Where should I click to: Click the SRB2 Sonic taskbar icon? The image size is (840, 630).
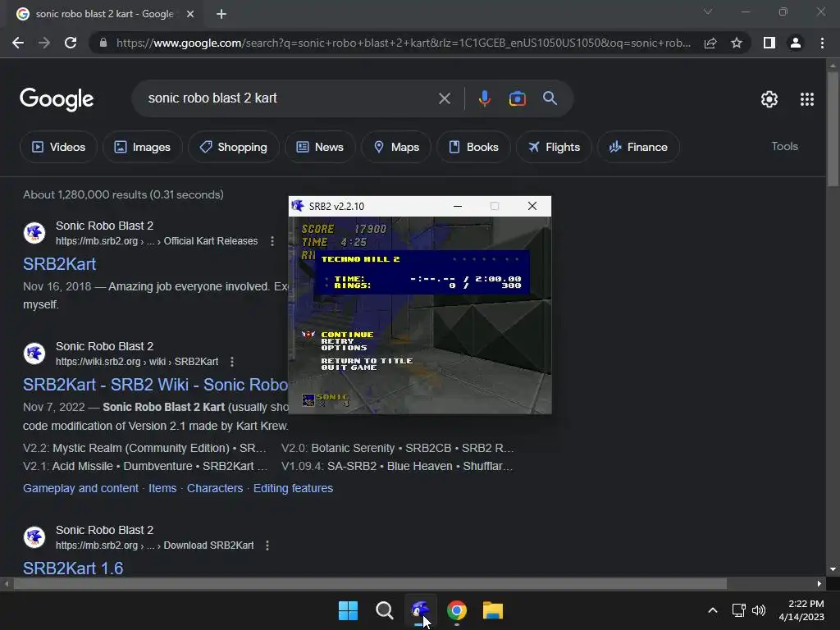421,610
